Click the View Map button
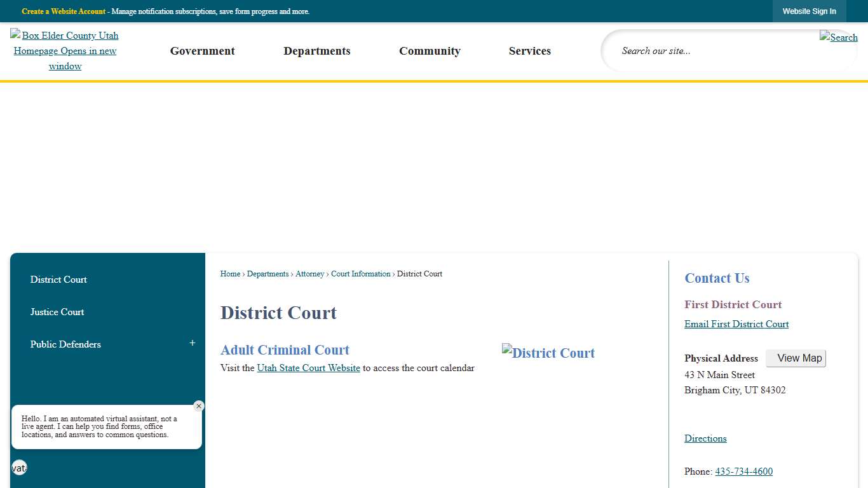 tap(796, 358)
